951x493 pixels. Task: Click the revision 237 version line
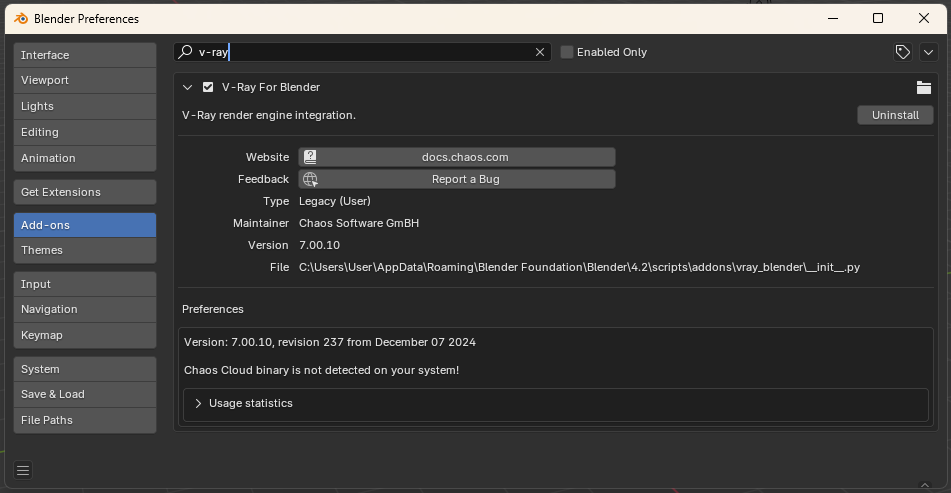coord(330,342)
